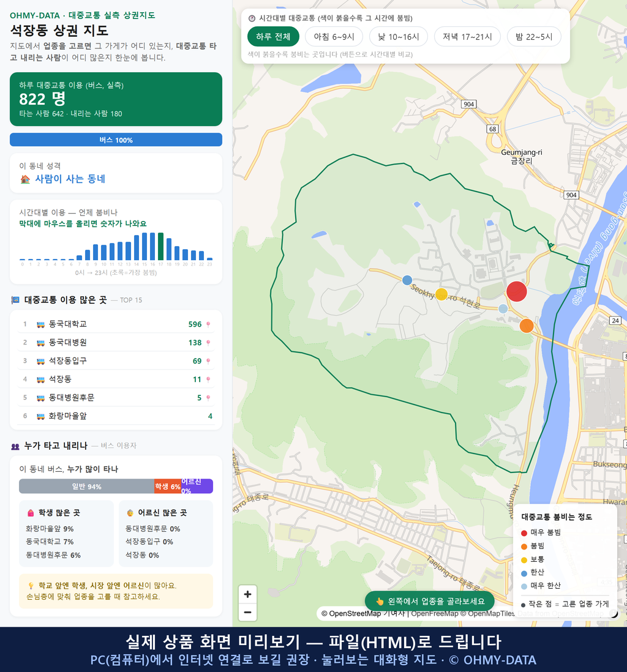Image resolution: width=627 pixels, height=672 pixels.
Task: Click the Taejong-ro 태종로 road label
Action: coord(452,572)
